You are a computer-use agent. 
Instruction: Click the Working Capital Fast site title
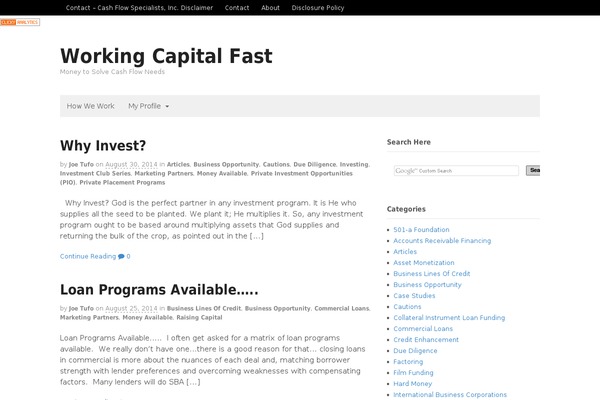pyautogui.click(x=166, y=56)
